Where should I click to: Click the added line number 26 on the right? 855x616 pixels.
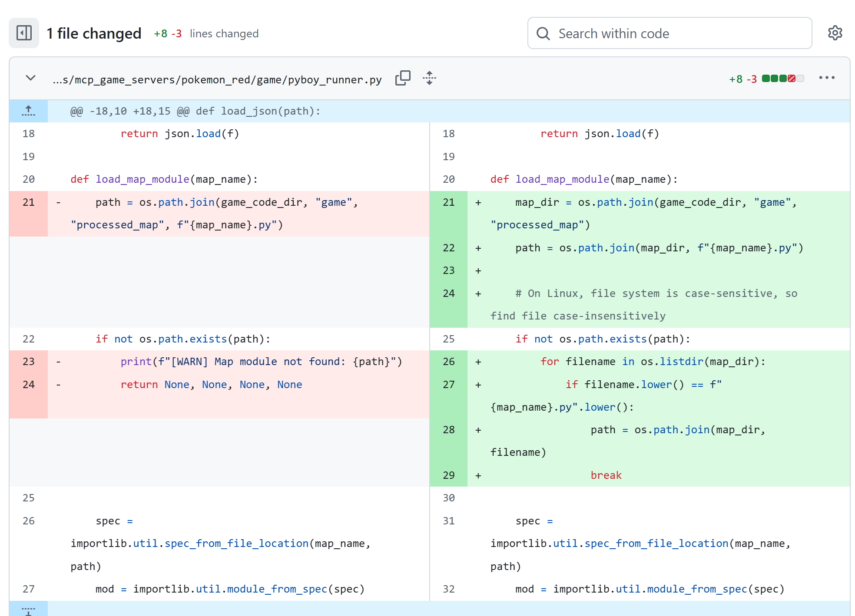pyautogui.click(x=448, y=362)
